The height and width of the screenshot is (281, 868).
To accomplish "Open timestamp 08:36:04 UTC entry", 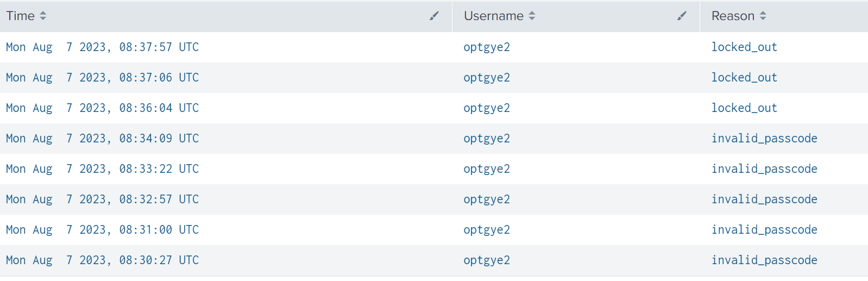I will 102,108.
